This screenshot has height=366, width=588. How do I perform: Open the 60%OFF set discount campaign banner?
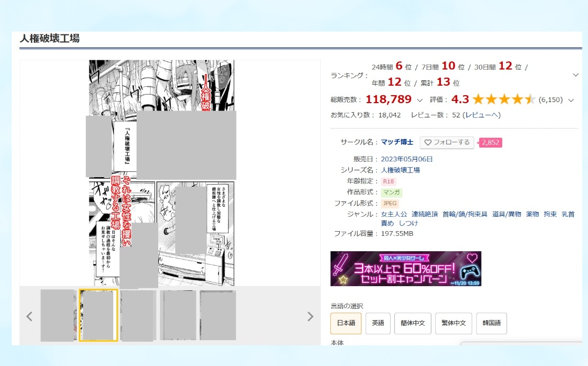[405, 269]
